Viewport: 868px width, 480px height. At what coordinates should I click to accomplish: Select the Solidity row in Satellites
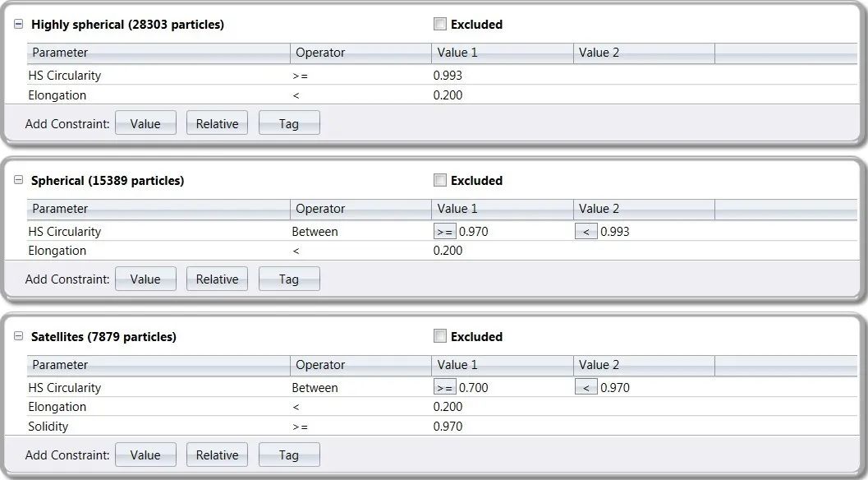48,427
